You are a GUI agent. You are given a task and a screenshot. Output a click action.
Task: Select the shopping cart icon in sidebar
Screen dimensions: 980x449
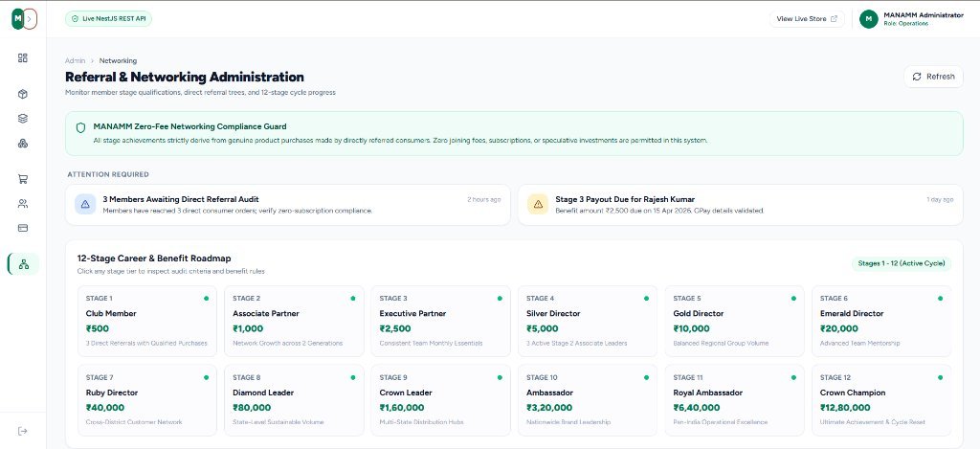(23, 179)
